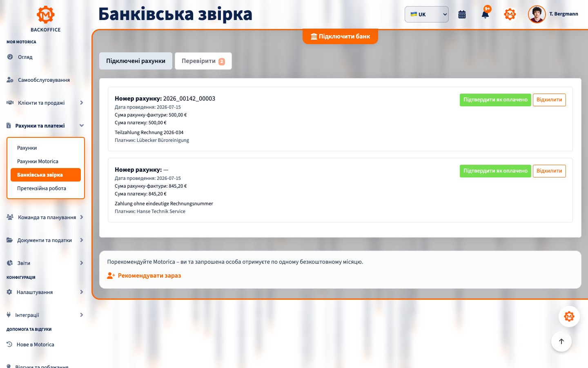Viewport: 588px width, 368px height.
Task: Click invoice number 2026_00142_00003 text
Action: [189, 99]
